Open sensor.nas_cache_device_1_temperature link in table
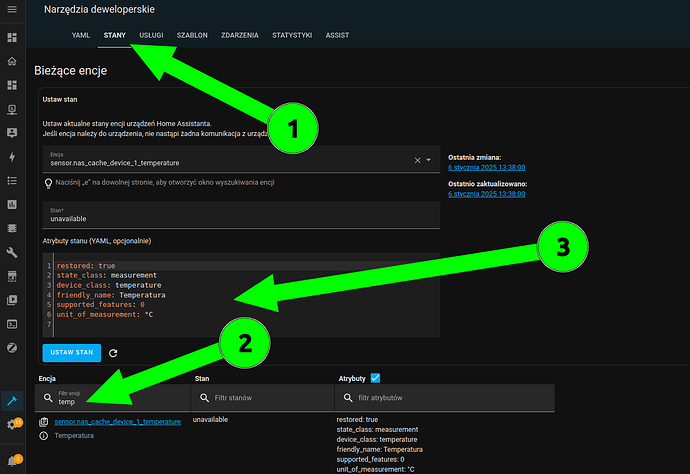Screen dimensions: 690x474 coord(117,422)
